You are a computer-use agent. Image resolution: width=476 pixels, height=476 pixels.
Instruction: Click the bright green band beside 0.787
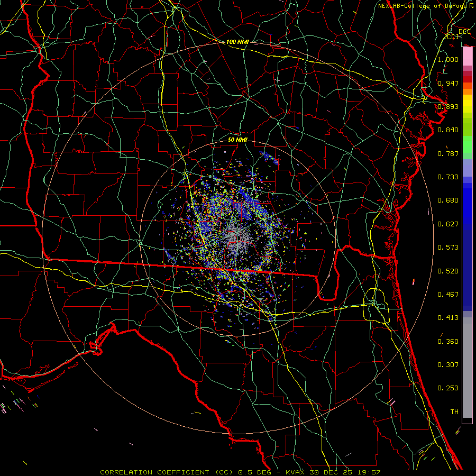pyautogui.click(x=467, y=144)
